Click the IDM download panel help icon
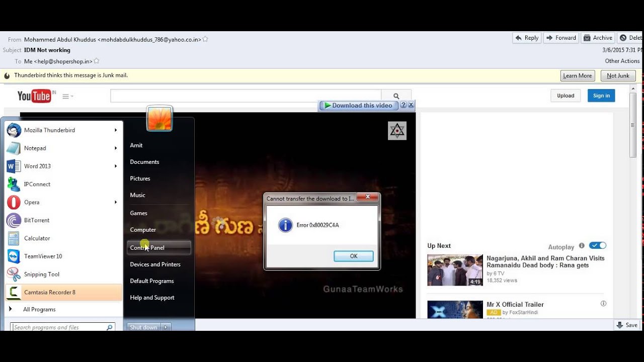Viewport: 644px width, 362px height. pyautogui.click(x=403, y=105)
